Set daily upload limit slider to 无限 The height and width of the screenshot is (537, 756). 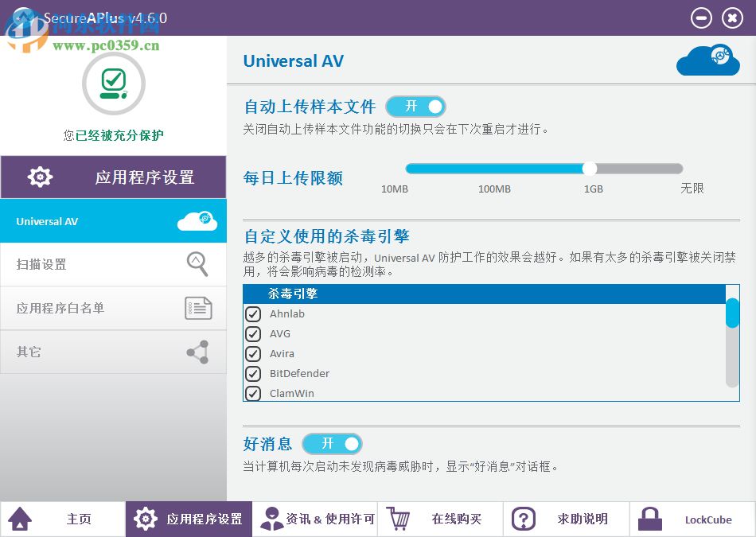click(x=682, y=168)
